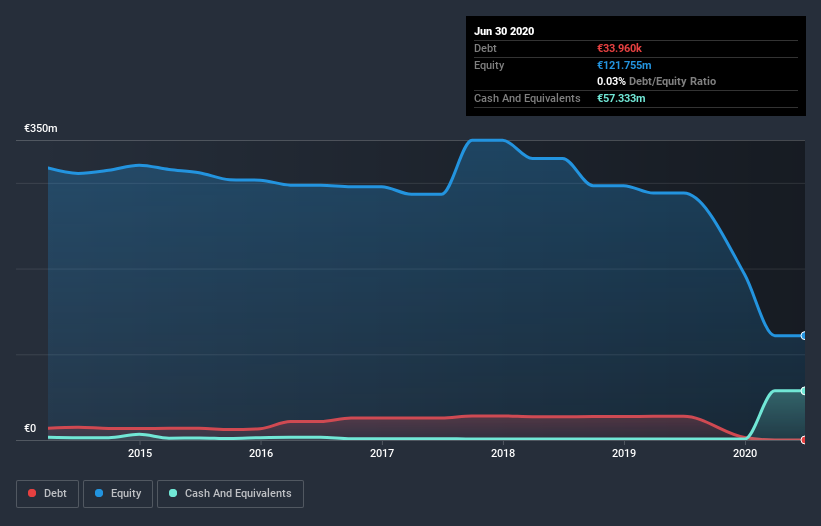This screenshot has height=526, width=821.
Task: Select the 2019 x-axis label
Action: (x=624, y=453)
